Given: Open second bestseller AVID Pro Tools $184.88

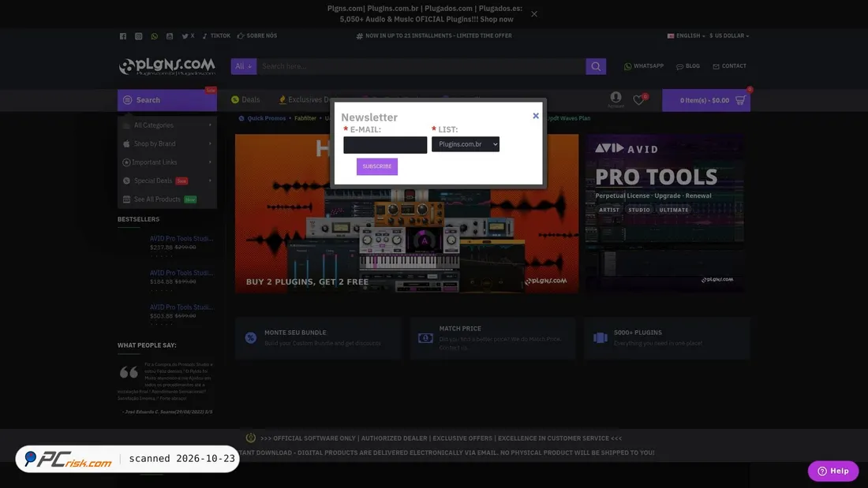Looking at the screenshot, I should point(181,273).
